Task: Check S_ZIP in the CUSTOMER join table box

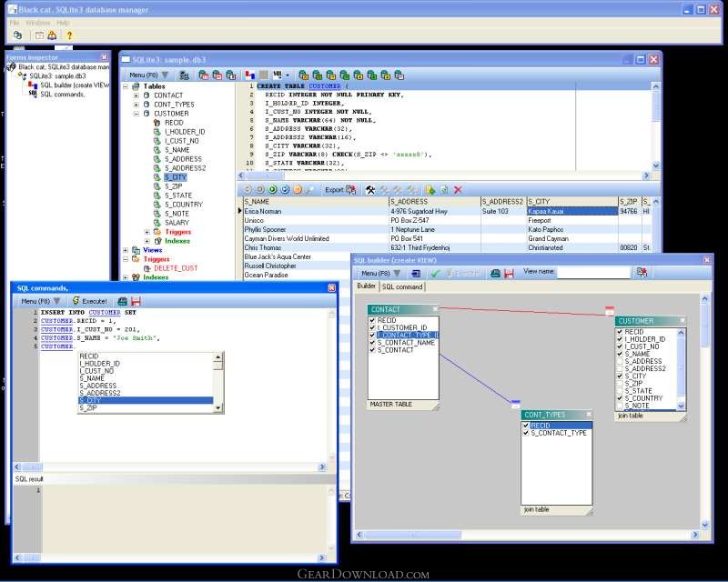Action: point(620,384)
